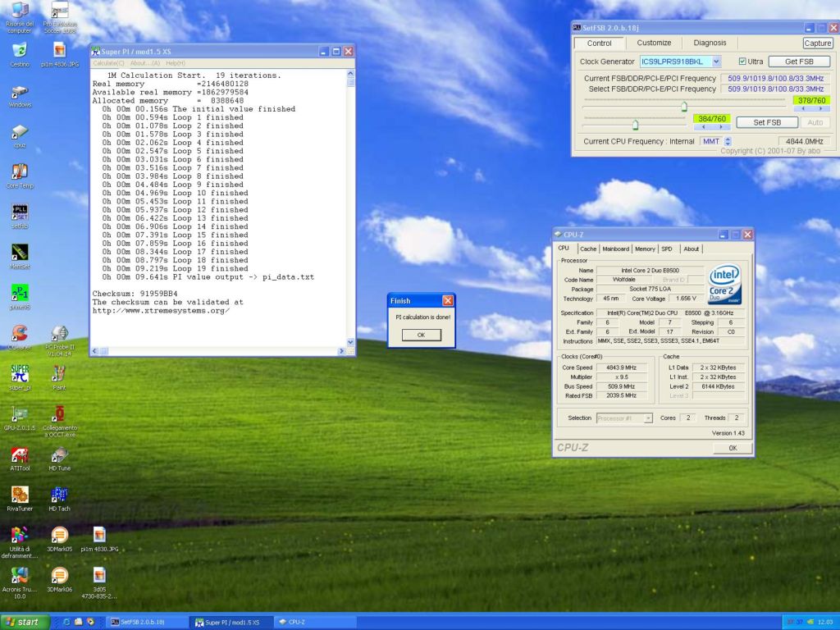Click the Super PI vertical scrollbar down arrow
Viewport: 840px width, 630px height.
(x=351, y=342)
